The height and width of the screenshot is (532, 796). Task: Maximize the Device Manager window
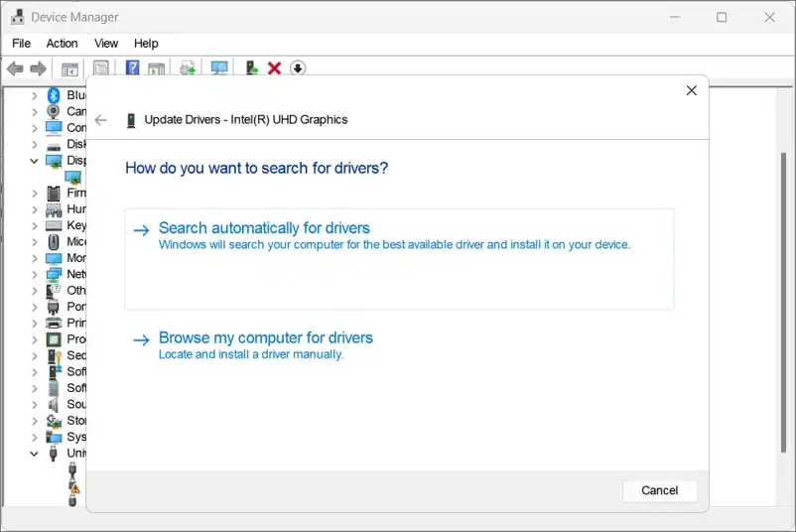pyautogui.click(x=722, y=17)
